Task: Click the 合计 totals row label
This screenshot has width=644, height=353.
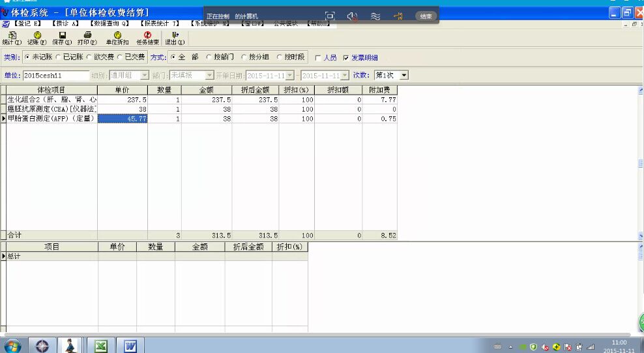Action: pos(14,235)
